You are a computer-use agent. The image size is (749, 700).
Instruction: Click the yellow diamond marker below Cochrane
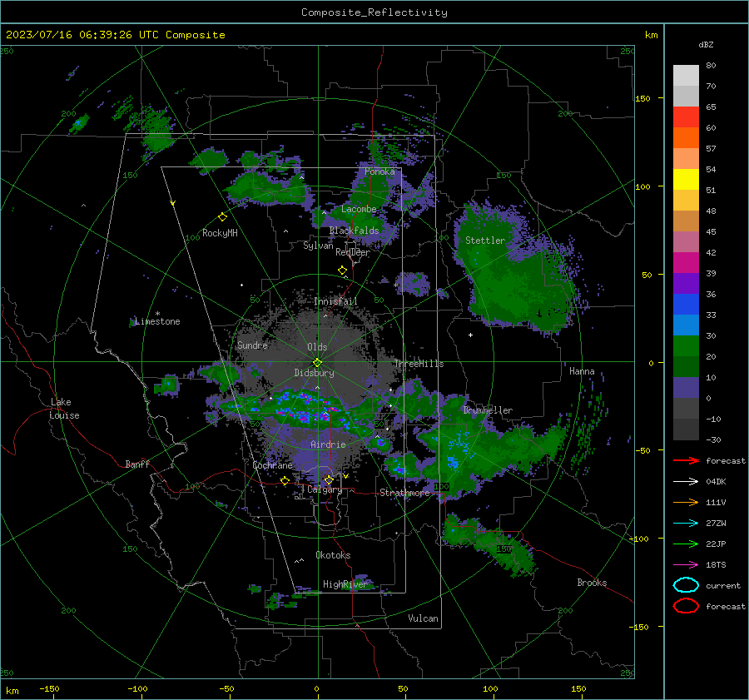coord(285,480)
